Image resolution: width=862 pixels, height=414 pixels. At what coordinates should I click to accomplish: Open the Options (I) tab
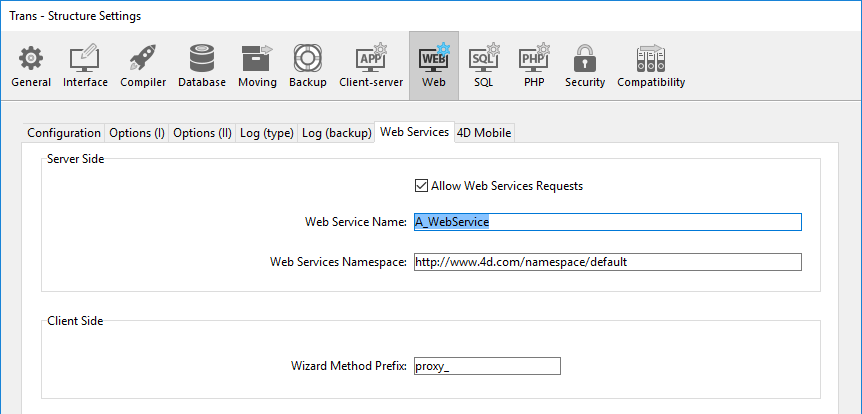tap(137, 133)
